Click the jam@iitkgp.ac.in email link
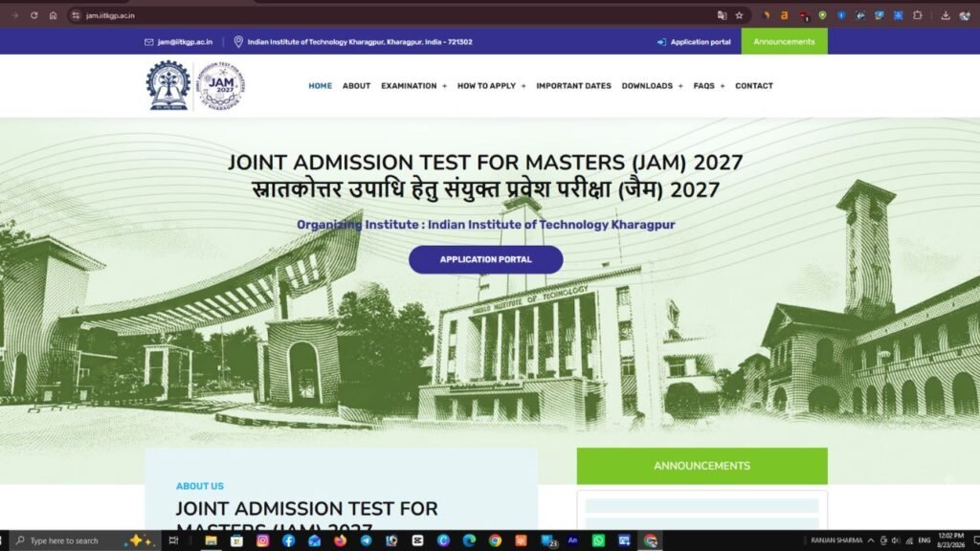 (x=185, y=42)
